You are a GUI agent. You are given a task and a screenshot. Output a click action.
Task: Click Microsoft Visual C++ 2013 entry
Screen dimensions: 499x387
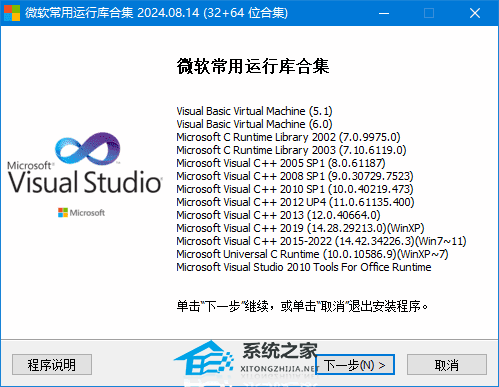click(x=278, y=215)
